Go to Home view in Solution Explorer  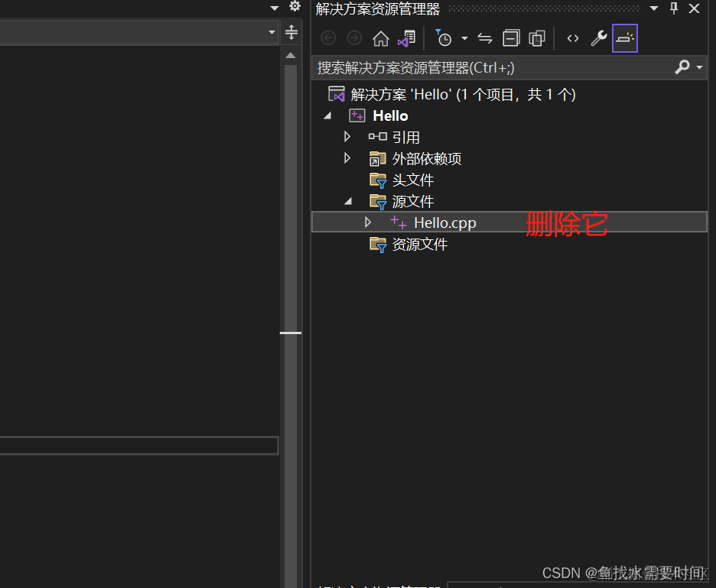pyautogui.click(x=380, y=39)
